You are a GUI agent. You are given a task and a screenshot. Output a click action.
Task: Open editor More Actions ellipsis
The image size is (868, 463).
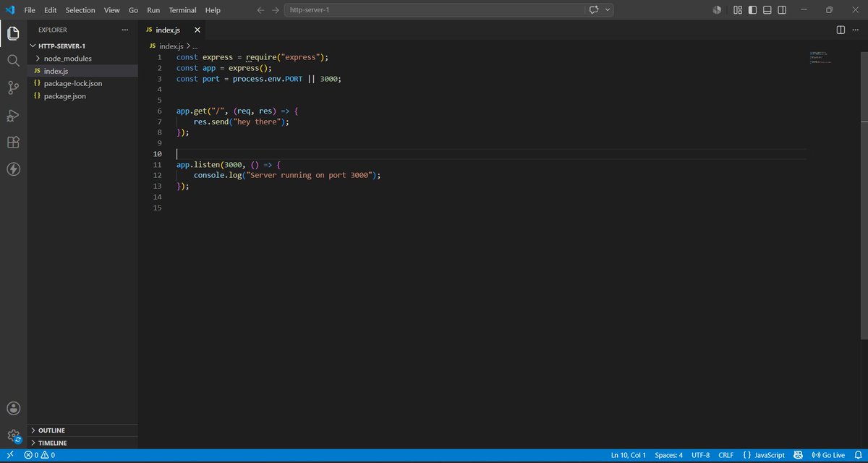855,30
